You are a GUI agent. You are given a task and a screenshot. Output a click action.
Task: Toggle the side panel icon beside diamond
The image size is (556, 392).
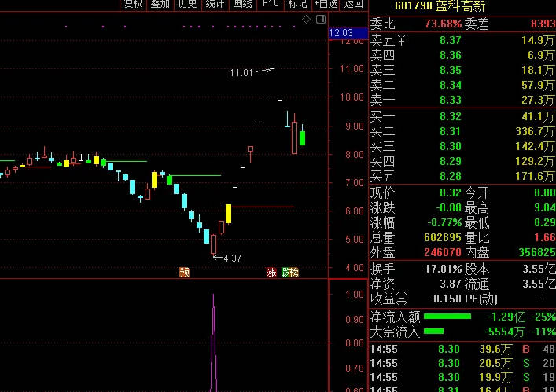[321, 19]
